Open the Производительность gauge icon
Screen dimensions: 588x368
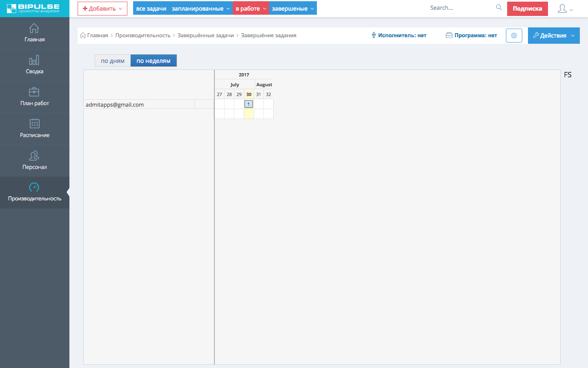[x=34, y=187]
